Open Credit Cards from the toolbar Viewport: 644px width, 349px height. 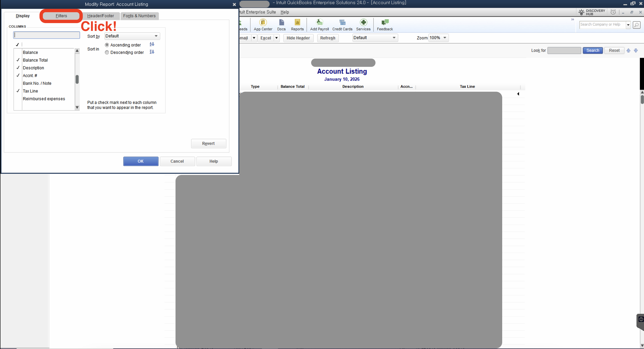point(342,24)
